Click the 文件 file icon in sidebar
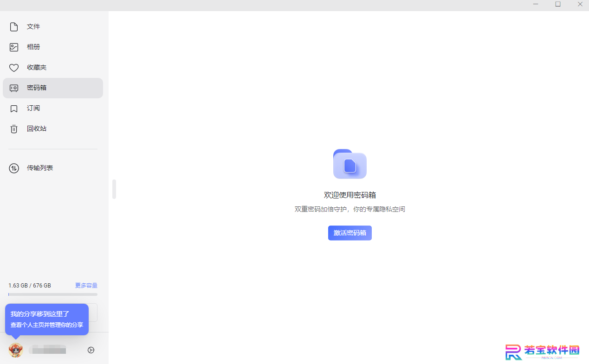The width and height of the screenshot is (589, 364). pos(14,27)
